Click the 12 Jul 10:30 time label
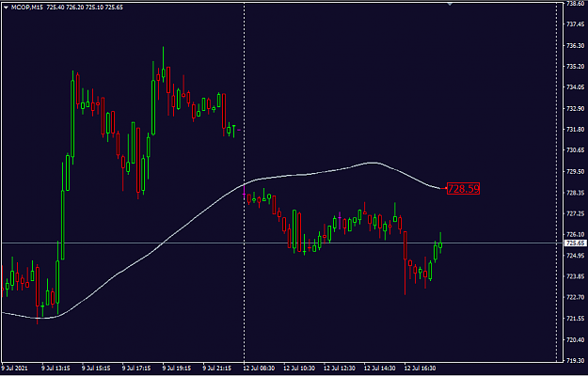Screen dimensions: 588x376 299,368
